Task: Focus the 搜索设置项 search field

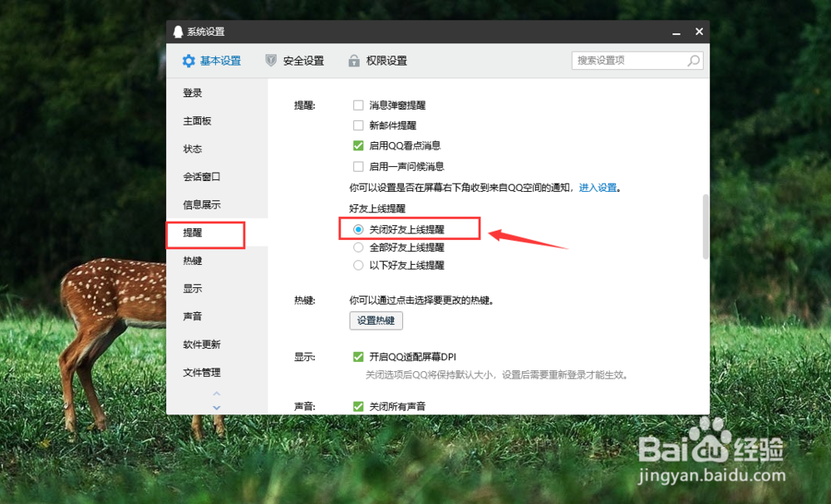Action: tap(637, 61)
